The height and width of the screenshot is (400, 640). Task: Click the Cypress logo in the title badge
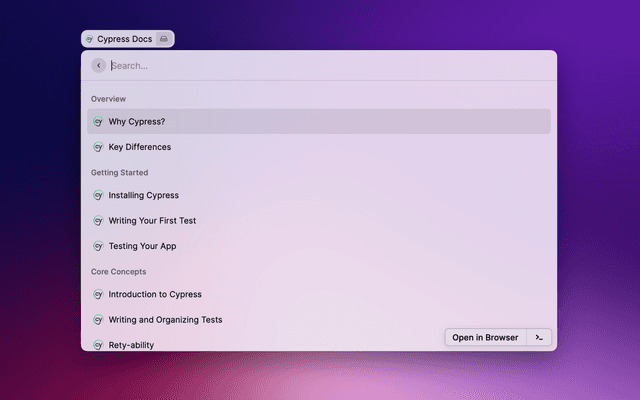90,39
